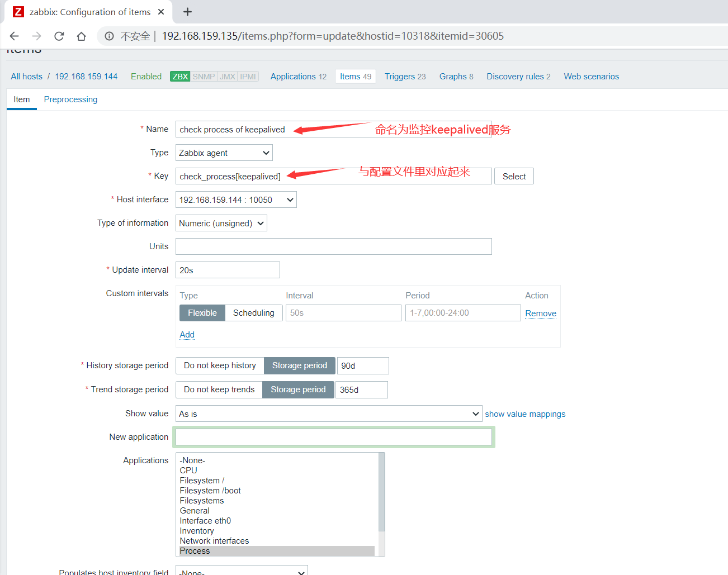The width and height of the screenshot is (728, 575).
Task: Open Discovery rules 2 section
Action: coord(518,77)
